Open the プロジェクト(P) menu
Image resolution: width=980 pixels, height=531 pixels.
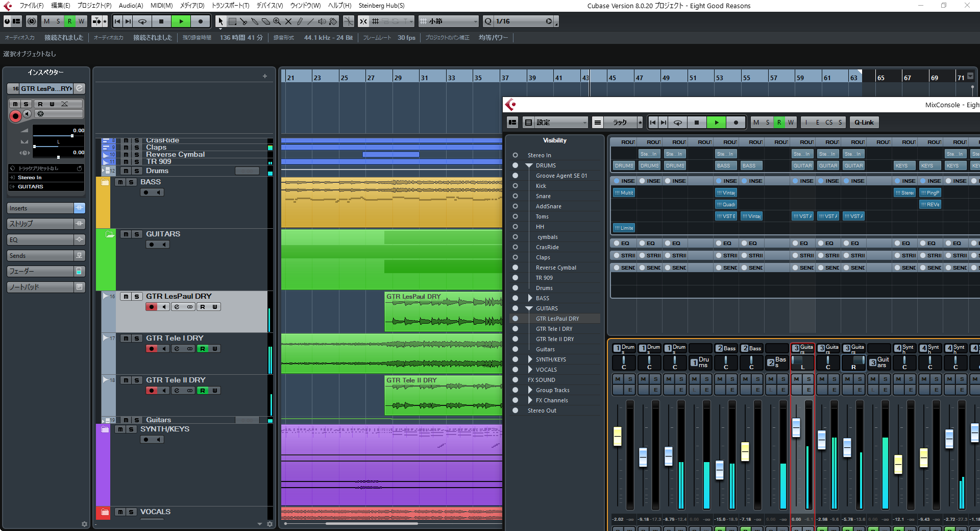click(94, 6)
